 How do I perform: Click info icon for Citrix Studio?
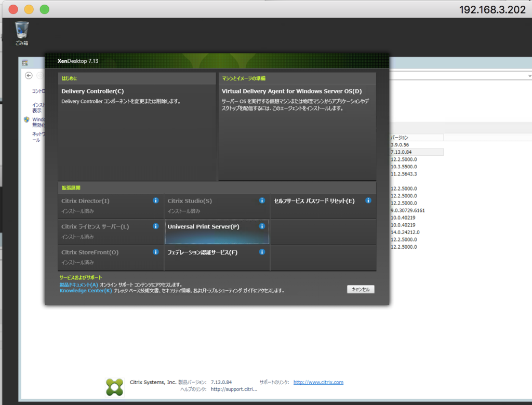click(x=262, y=200)
